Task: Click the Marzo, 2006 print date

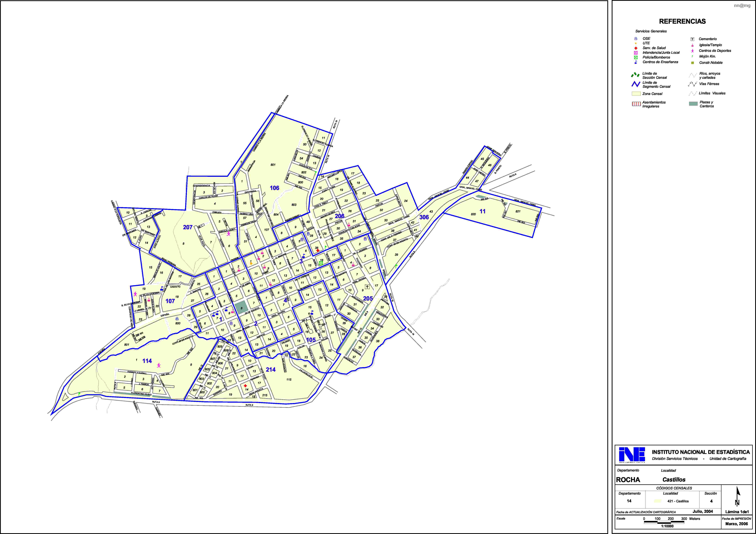Action: [x=737, y=524]
